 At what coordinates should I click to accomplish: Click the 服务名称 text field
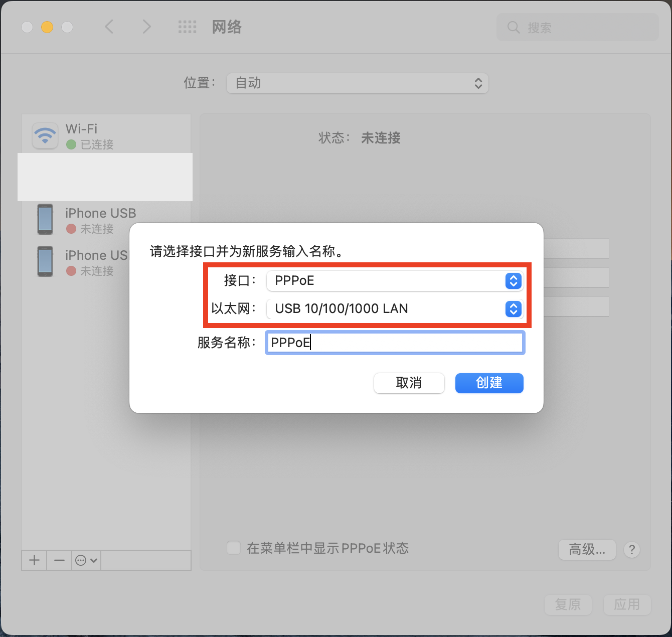tap(395, 343)
